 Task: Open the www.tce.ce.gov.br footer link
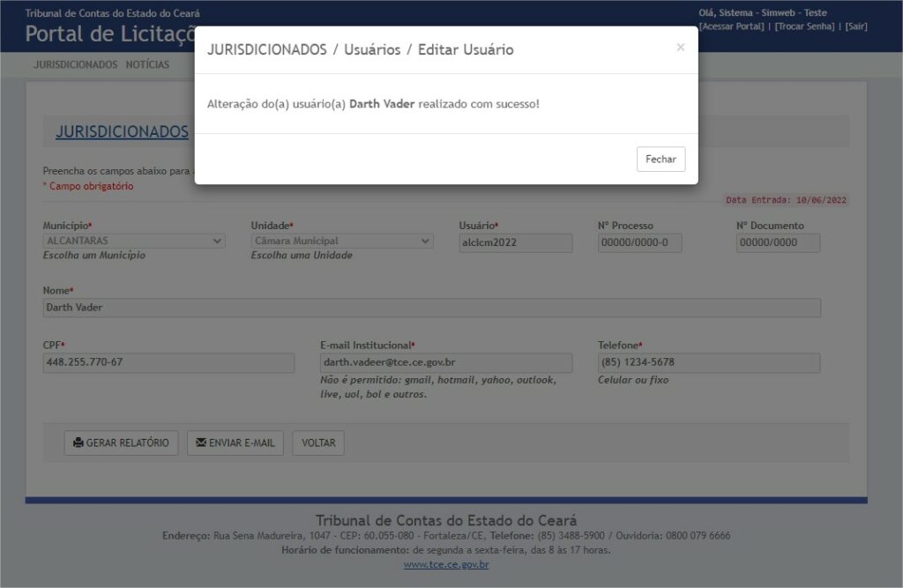tap(446, 564)
